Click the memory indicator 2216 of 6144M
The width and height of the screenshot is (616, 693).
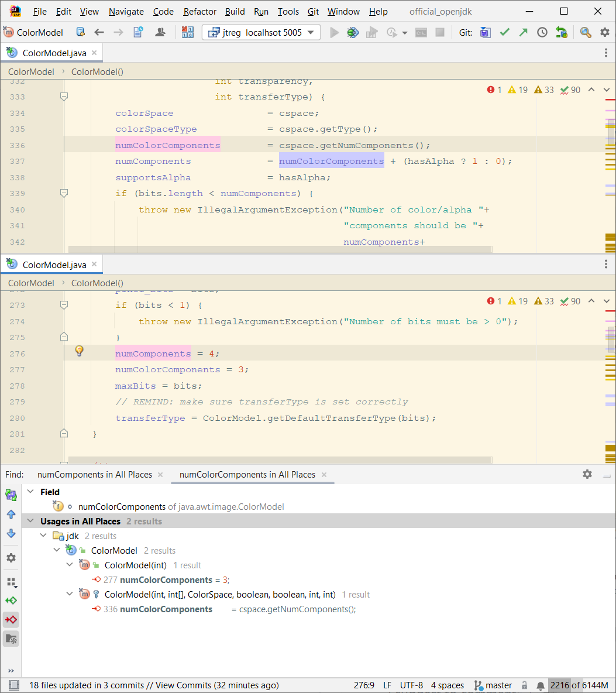pos(579,685)
